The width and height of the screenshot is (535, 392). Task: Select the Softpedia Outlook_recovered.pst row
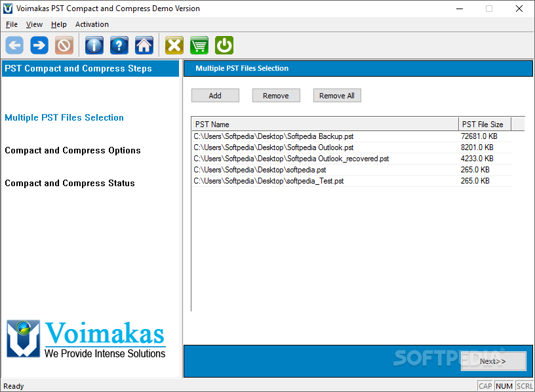[351, 159]
